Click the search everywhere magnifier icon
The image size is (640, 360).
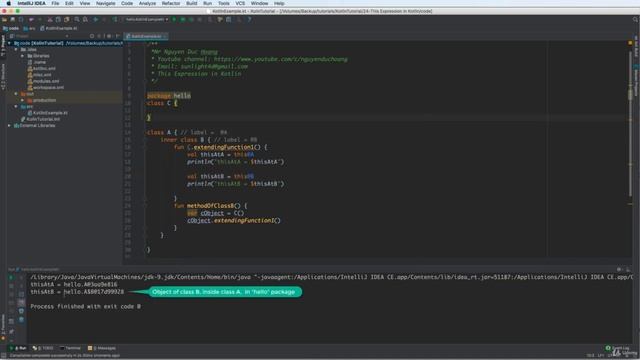click(x=635, y=19)
